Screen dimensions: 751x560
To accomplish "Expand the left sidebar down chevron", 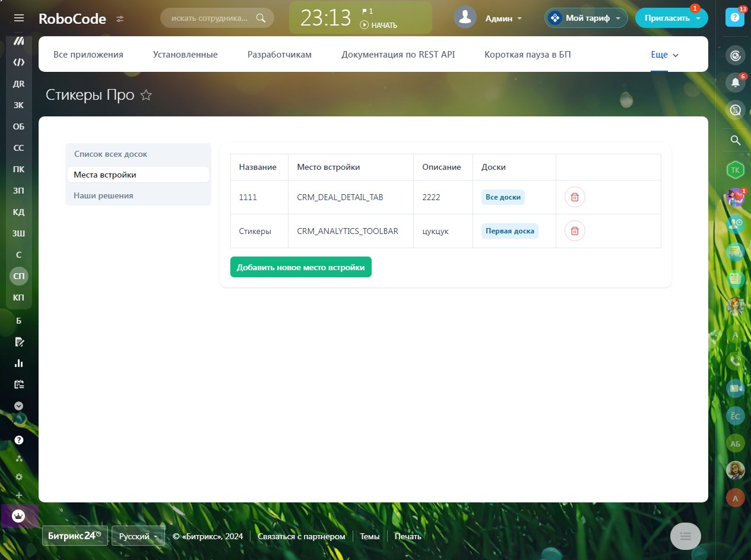I will [x=19, y=406].
